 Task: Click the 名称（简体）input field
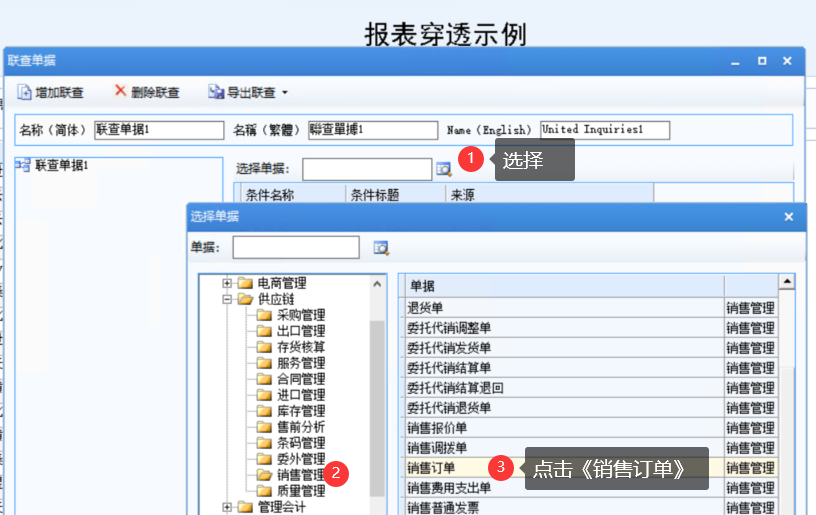coord(159,130)
